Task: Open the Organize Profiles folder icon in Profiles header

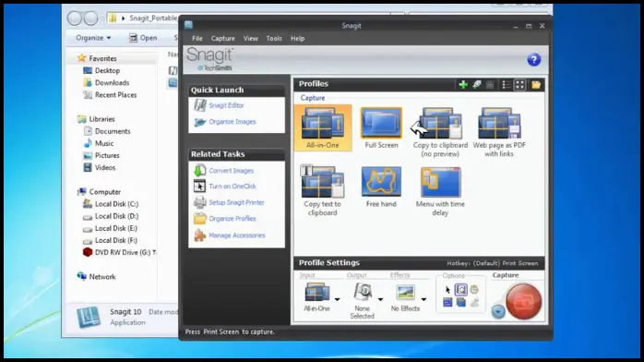Action: (535, 85)
